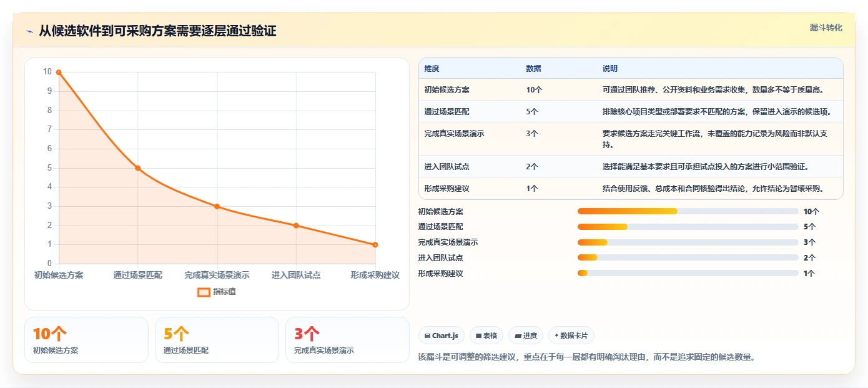Click the chart data point at value 3
The image size is (868, 388).
tap(217, 206)
